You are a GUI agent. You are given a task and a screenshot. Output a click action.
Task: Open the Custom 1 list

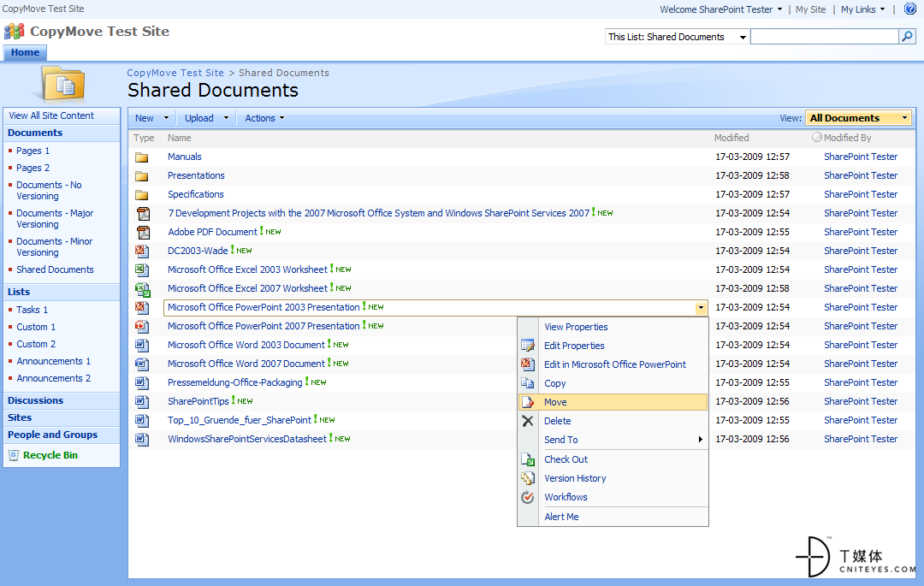(x=36, y=327)
